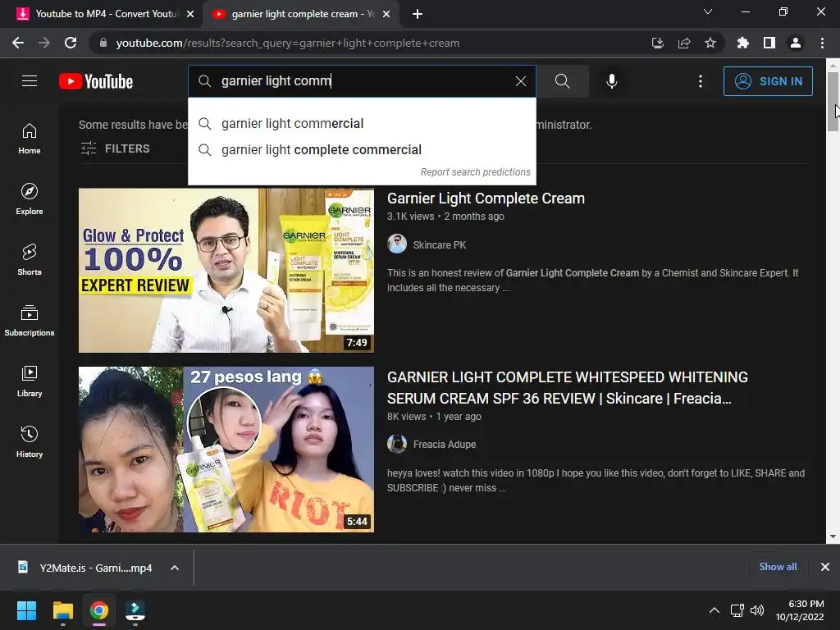Open the FILTERS button
840x630 pixels.
click(115, 148)
